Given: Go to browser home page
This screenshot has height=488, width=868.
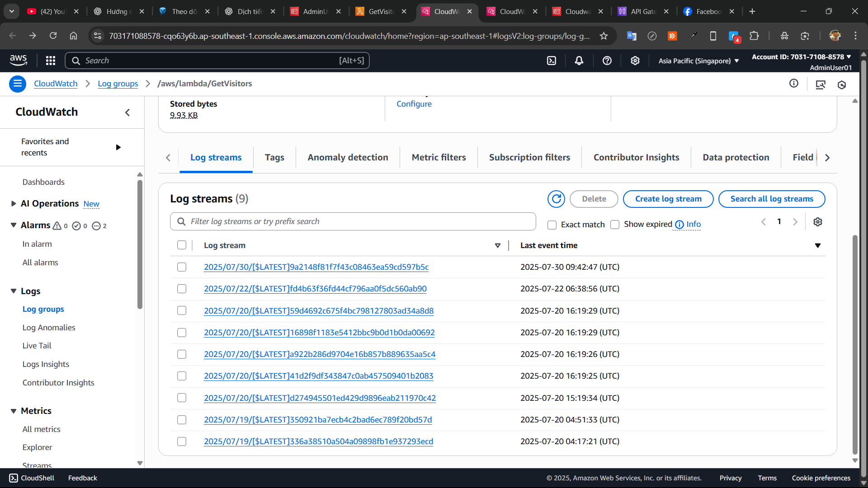Looking at the screenshot, I should pos(73,36).
